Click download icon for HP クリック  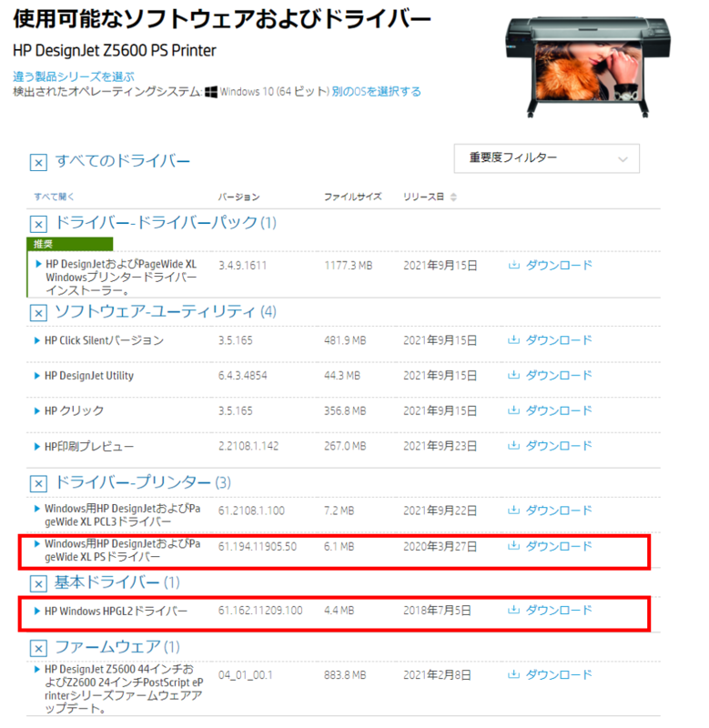click(513, 410)
